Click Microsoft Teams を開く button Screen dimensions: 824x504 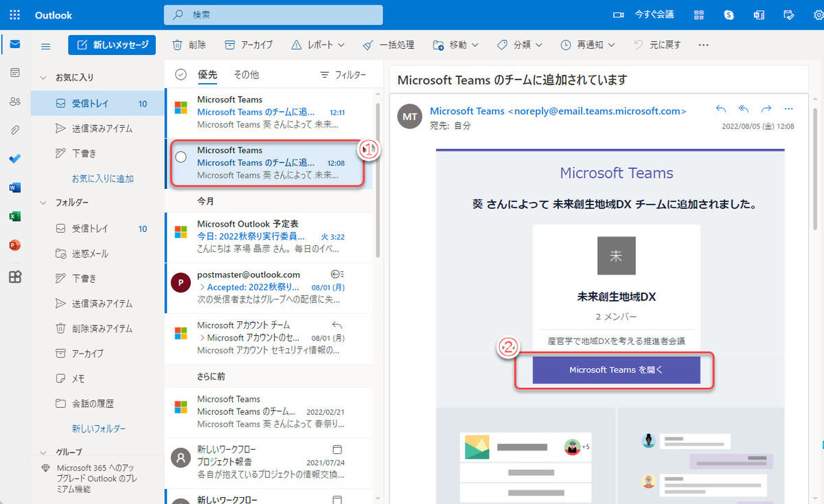point(616,369)
